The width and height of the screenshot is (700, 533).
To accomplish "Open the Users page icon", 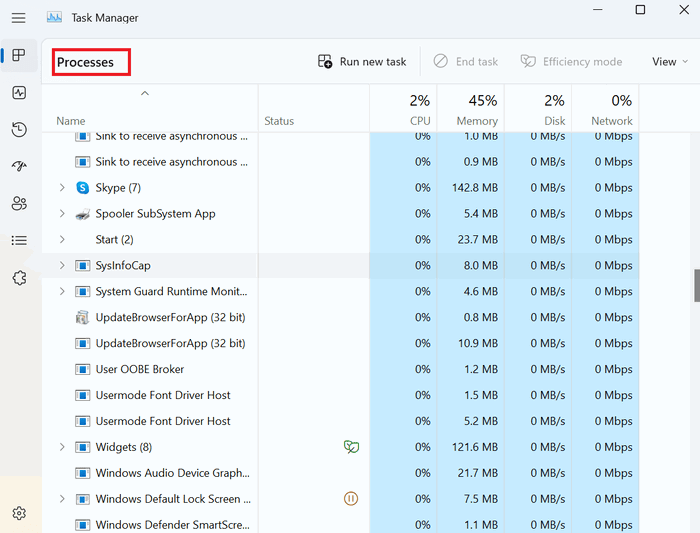I will click(x=19, y=204).
